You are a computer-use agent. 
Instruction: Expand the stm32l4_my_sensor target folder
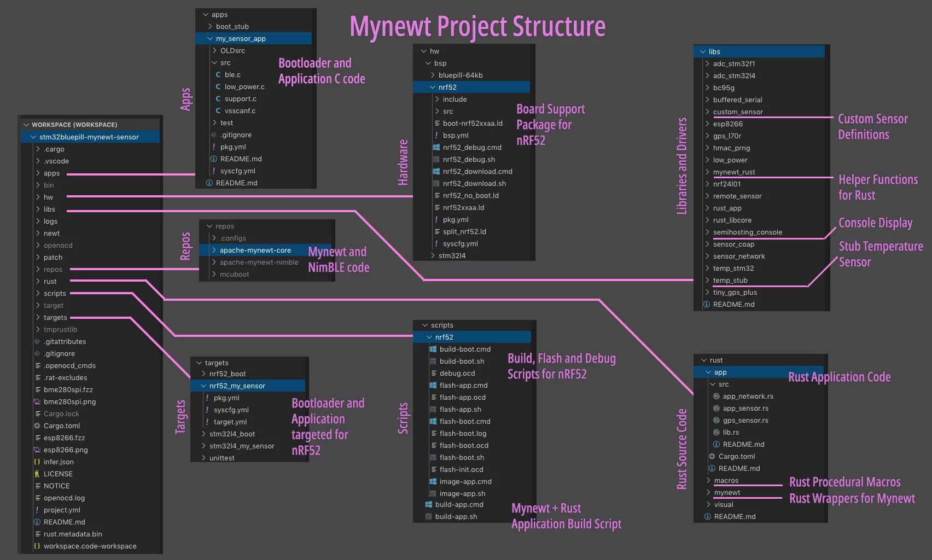[x=203, y=446]
